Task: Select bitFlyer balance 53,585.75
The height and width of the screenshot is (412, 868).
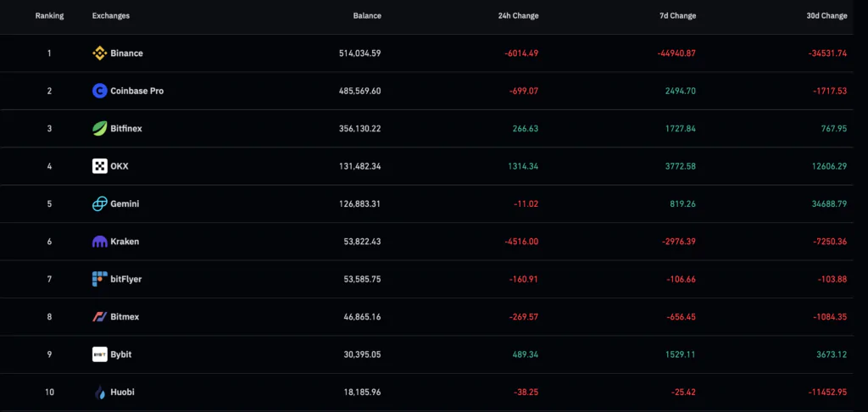Action: (x=362, y=279)
